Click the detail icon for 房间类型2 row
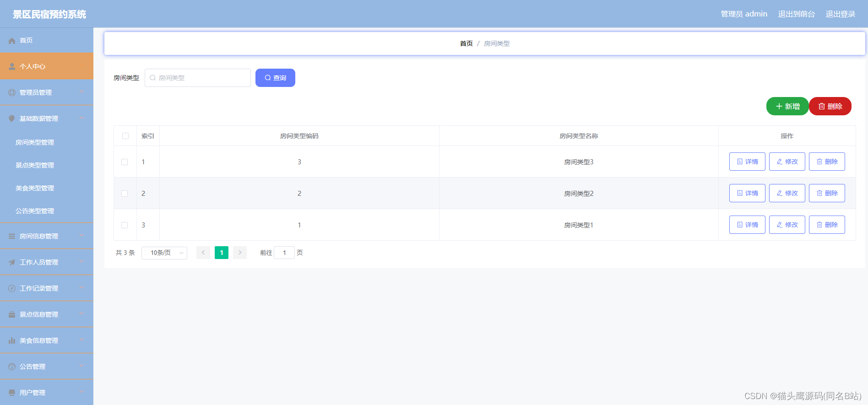This screenshot has width=868, height=405. click(x=740, y=193)
